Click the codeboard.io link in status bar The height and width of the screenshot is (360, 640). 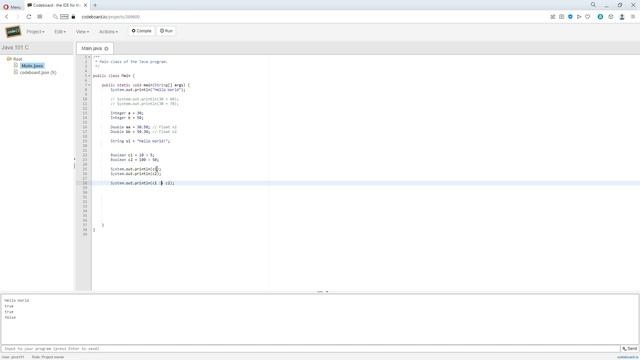point(627,357)
